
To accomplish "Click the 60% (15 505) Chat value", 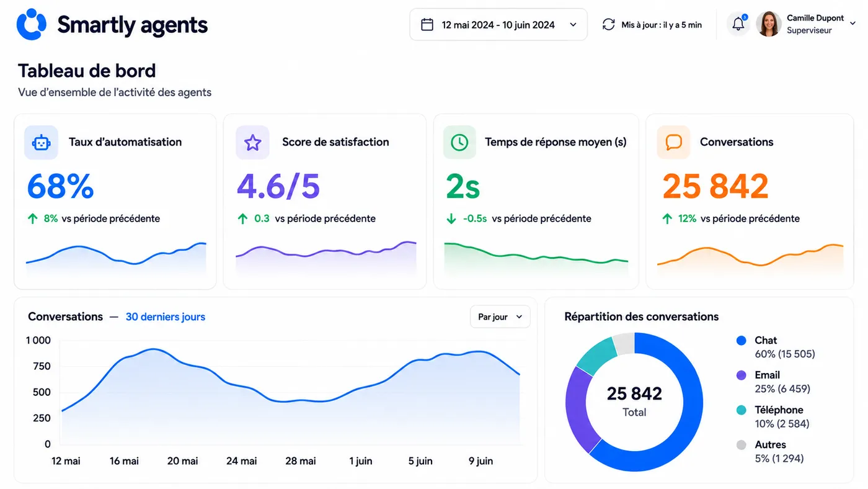I will tap(785, 354).
